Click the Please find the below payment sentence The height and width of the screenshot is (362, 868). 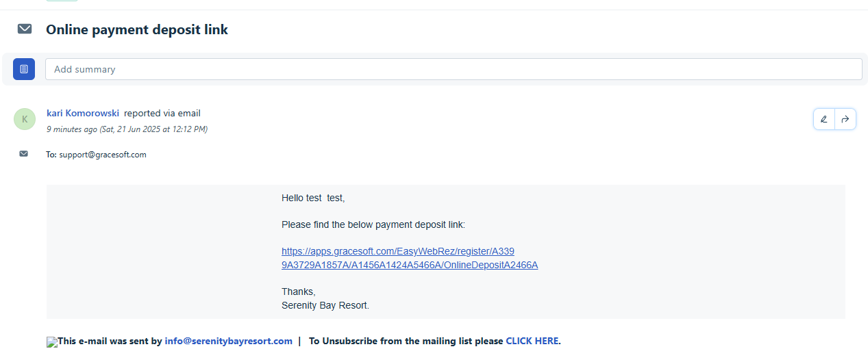[x=373, y=224]
